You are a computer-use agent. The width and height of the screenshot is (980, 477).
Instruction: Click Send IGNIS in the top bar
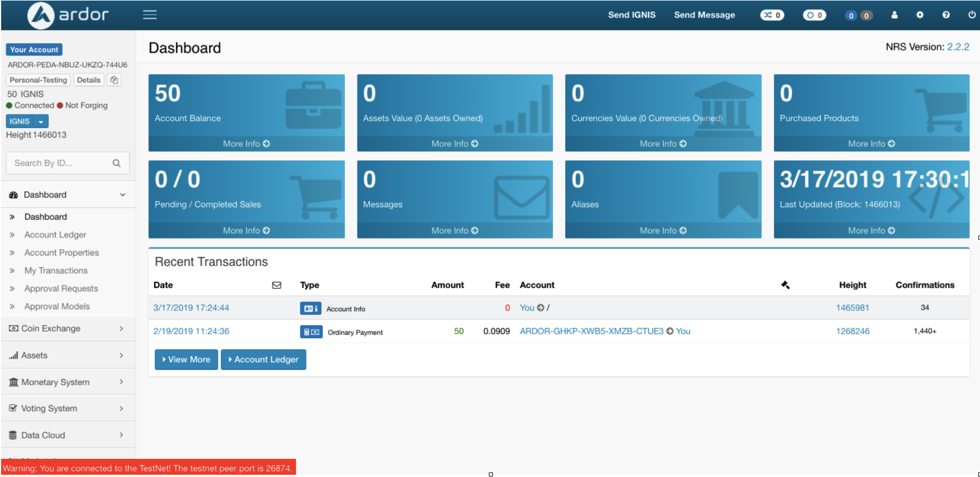pyautogui.click(x=632, y=15)
